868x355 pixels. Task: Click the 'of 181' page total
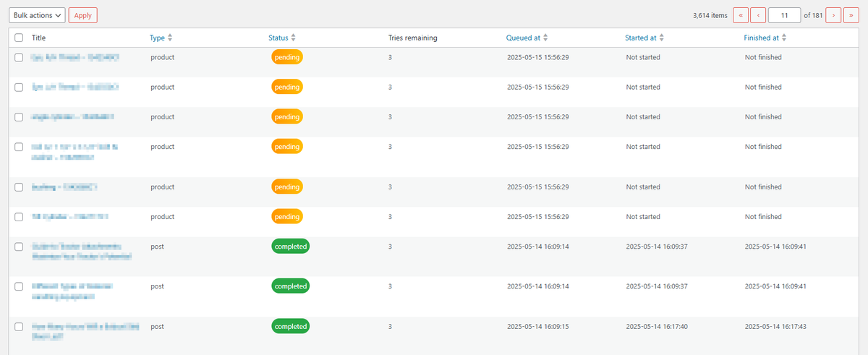[813, 15]
